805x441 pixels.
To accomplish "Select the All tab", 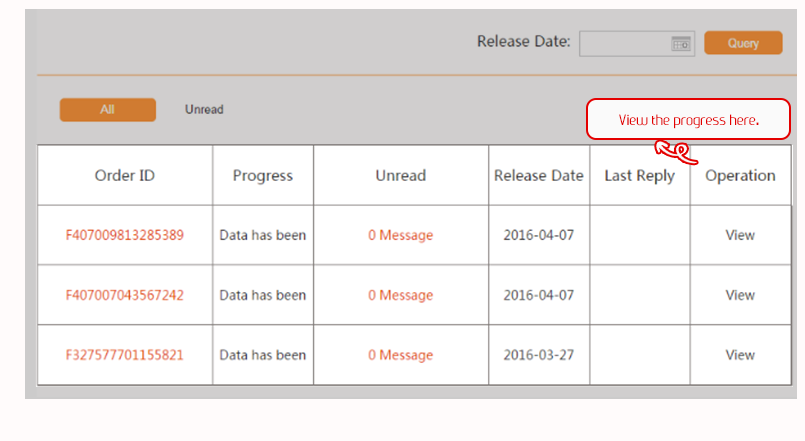I will (x=107, y=110).
